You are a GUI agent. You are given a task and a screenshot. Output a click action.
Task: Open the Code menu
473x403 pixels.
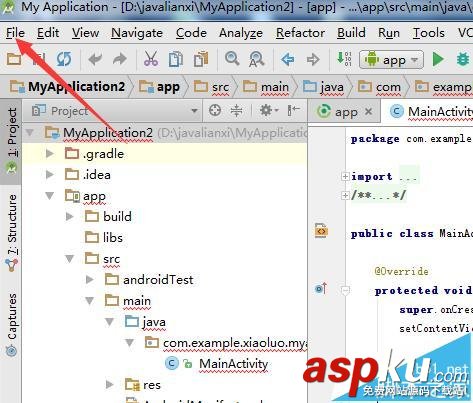click(191, 33)
